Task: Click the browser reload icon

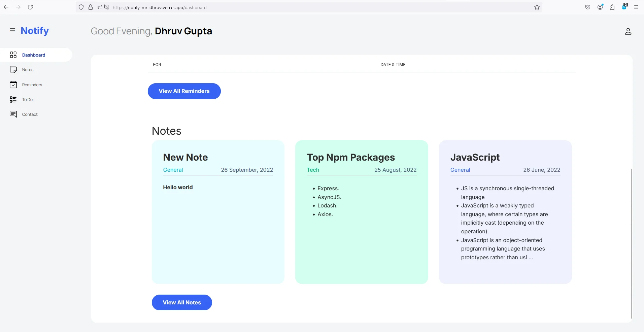Action: pos(30,7)
